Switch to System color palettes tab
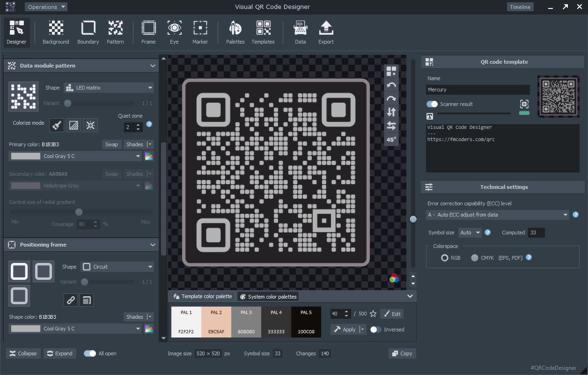Image resolution: width=588 pixels, height=375 pixels. pyautogui.click(x=268, y=297)
